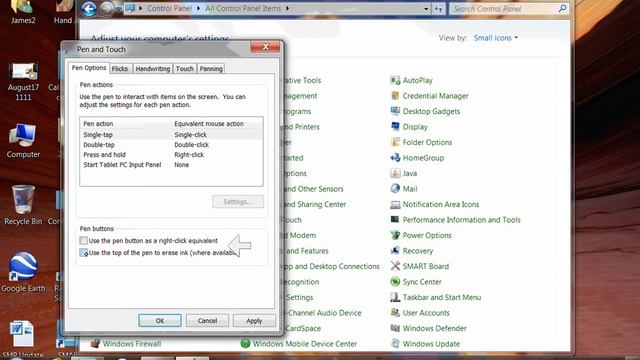Open Mail control panel icon
640x360 pixels.
395,189
